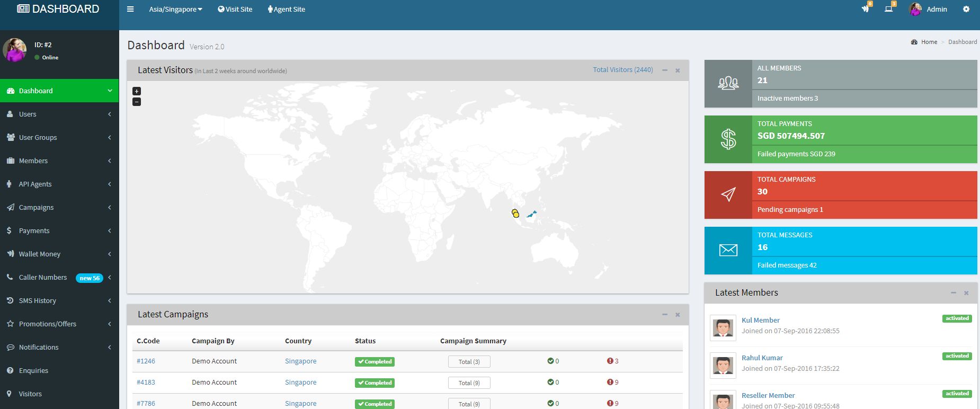The width and height of the screenshot is (980, 409).
Task: Collapse the Latest Members panel
Action: (x=953, y=293)
